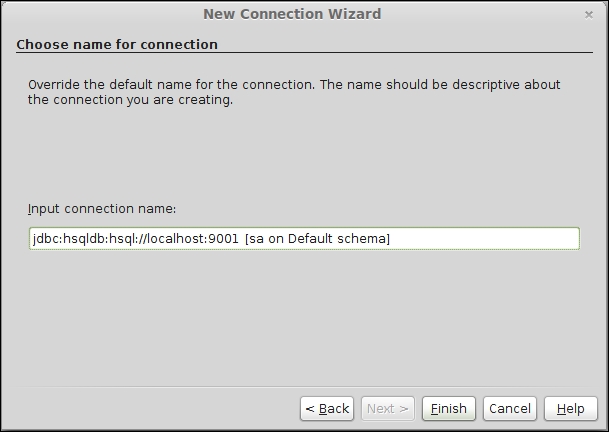Click the word 'Default' inside the name field
Screen dimensions: 609x432
(x=310, y=239)
